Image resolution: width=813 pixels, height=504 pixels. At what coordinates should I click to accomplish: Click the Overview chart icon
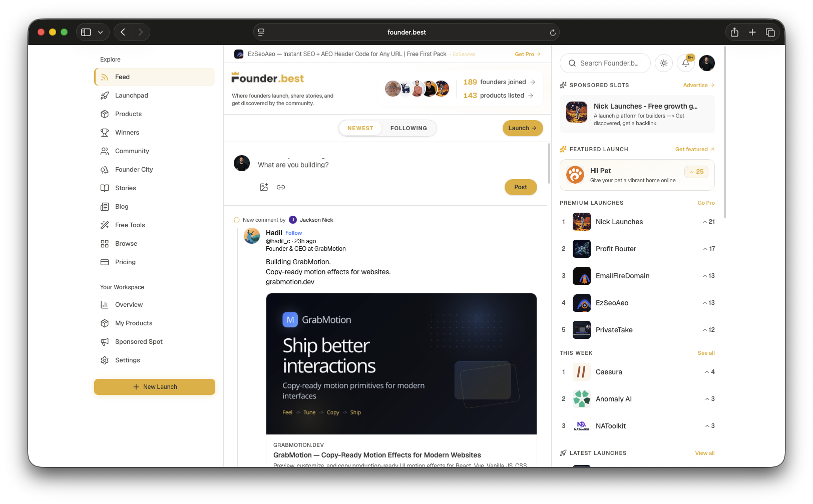pyautogui.click(x=105, y=305)
